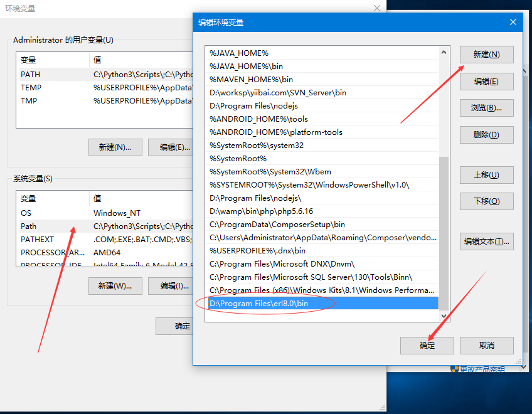Move entry down with 下移(O)
The width and height of the screenshot is (532, 414).
[486, 201]
